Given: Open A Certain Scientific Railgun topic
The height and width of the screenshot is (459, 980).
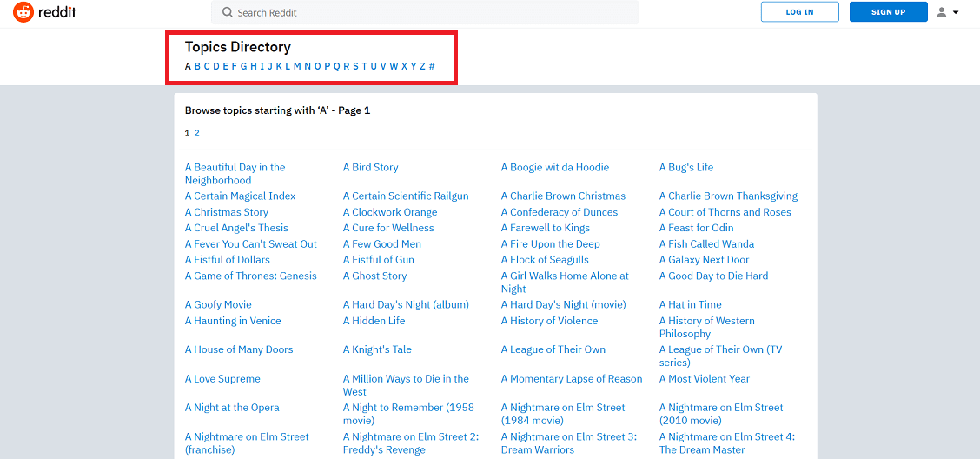Looking at the screenshot, I should tap(406, 196).
